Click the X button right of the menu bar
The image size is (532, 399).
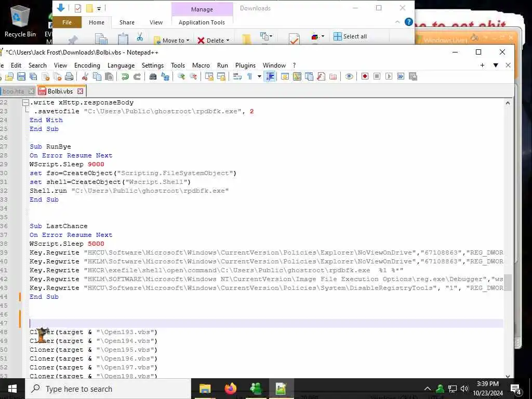tap(508, 65)
